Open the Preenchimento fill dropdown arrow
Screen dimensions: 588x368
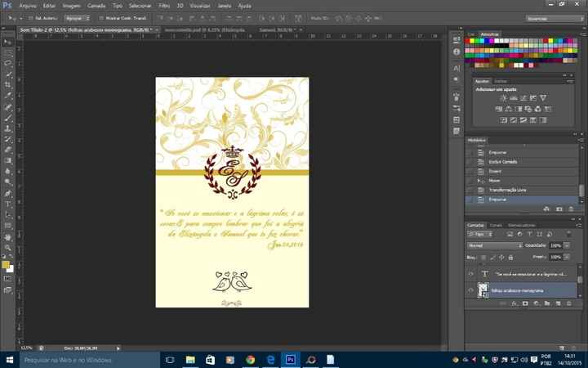(x=567, y=258)
